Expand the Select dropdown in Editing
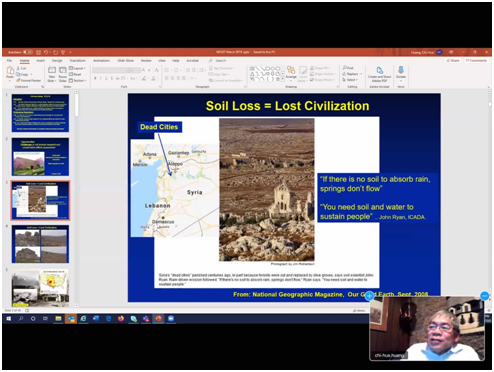494x372 pixels. (x=350, y=80)
